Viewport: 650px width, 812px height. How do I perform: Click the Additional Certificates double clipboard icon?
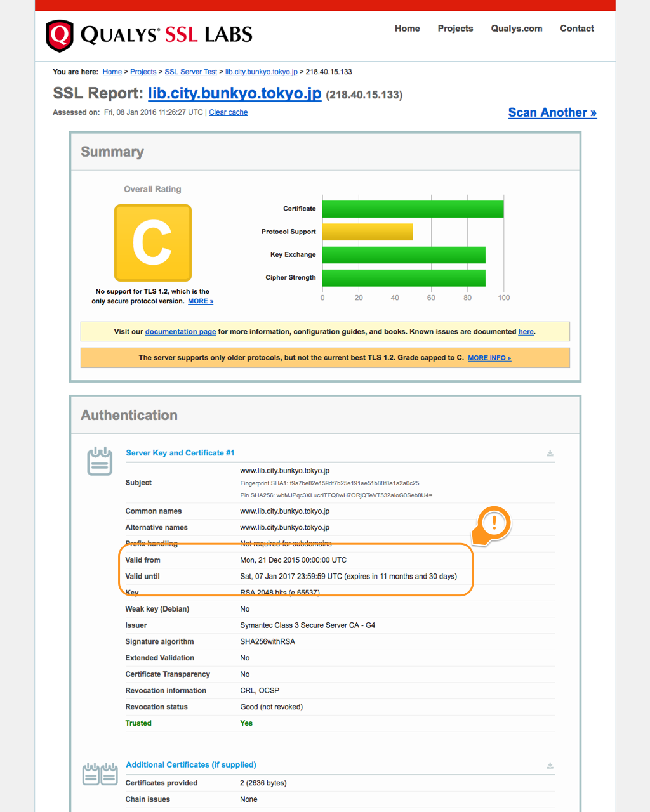tap(100, 773)
